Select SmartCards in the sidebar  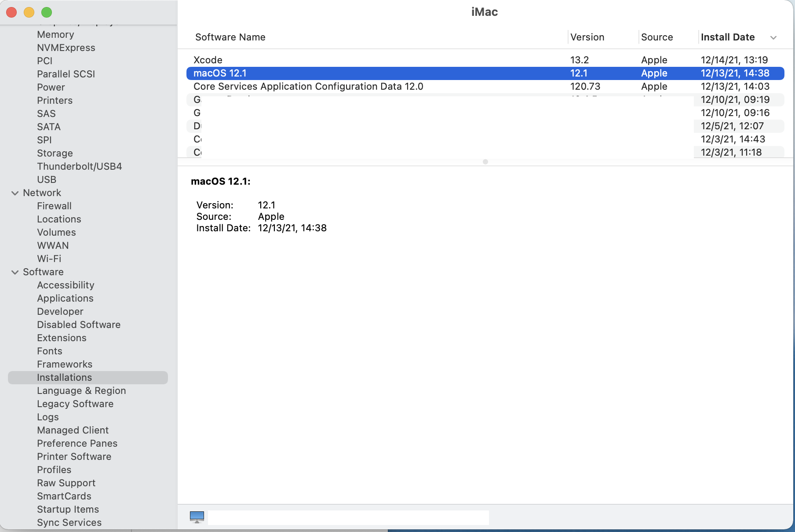tap(64, 496)
